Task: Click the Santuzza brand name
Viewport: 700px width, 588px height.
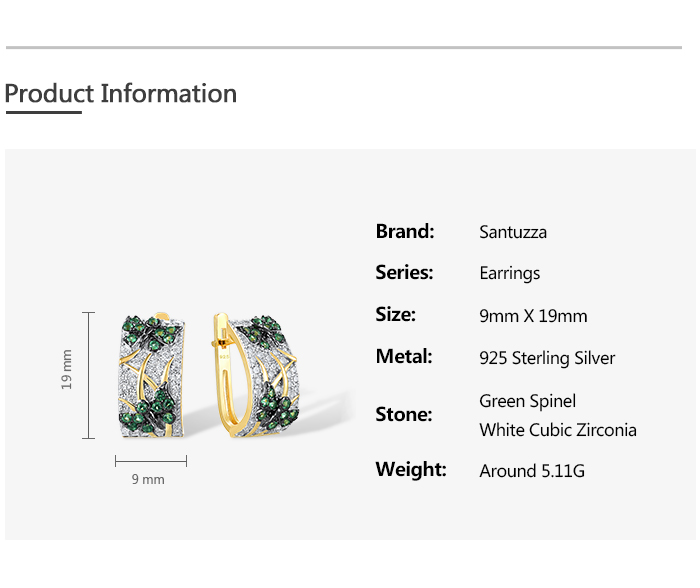Action: pyautogui.click(x=513, y=233)
